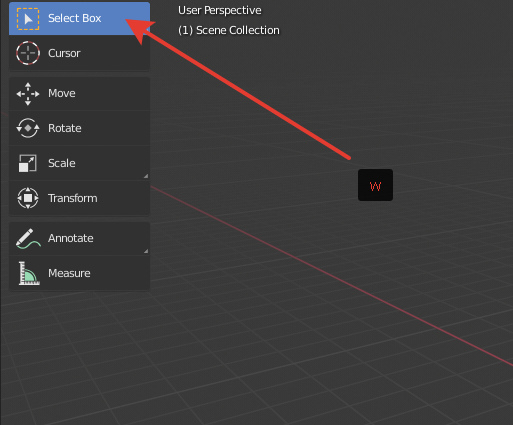
Task: Click the Measure label
Action: [69, 273]
